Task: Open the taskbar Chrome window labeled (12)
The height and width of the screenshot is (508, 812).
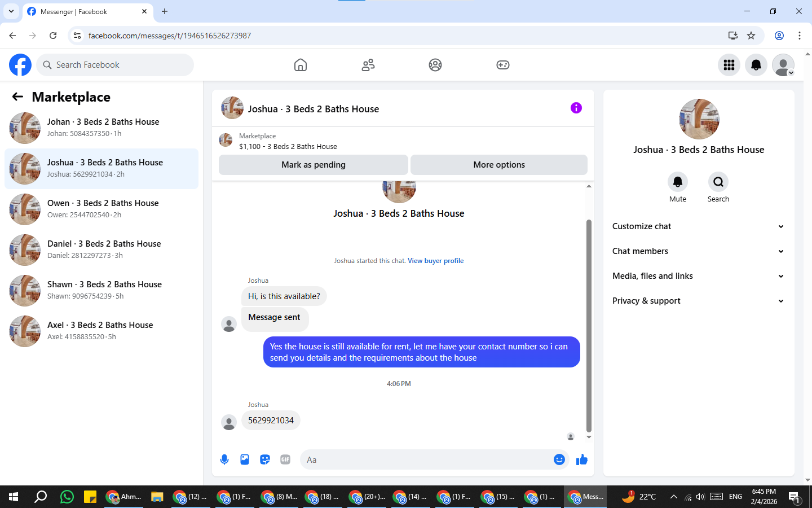Action: point(190,497)
